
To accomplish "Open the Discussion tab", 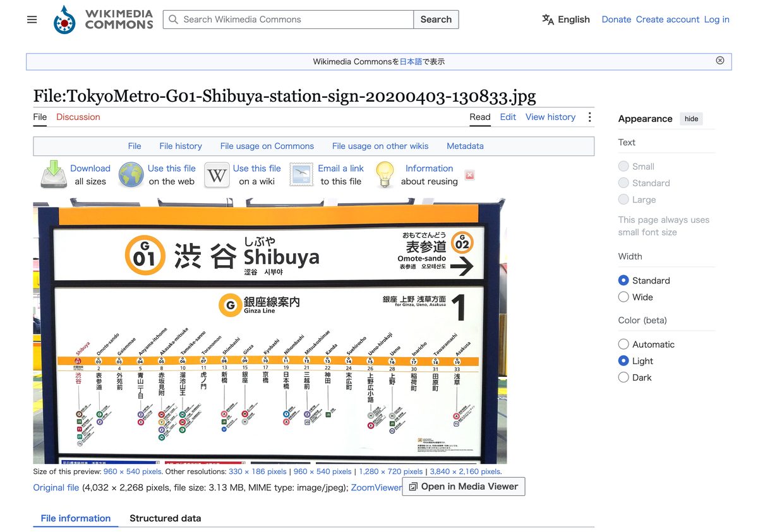I will pos(78,117).
